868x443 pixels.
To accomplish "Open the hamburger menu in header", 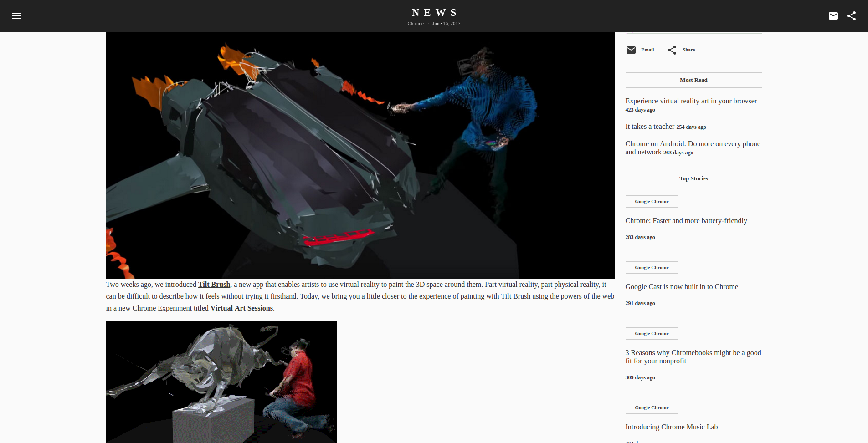I will pyautogui.click(x=16, y=16).
